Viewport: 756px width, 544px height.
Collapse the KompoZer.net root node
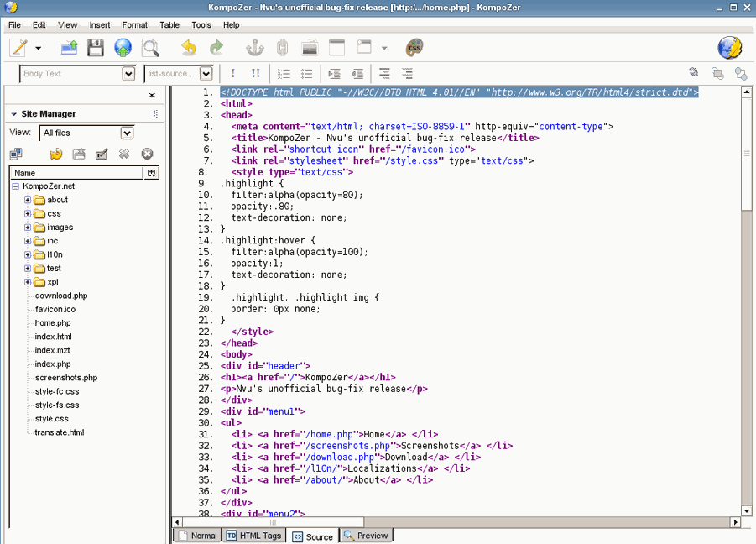point(16,186)
